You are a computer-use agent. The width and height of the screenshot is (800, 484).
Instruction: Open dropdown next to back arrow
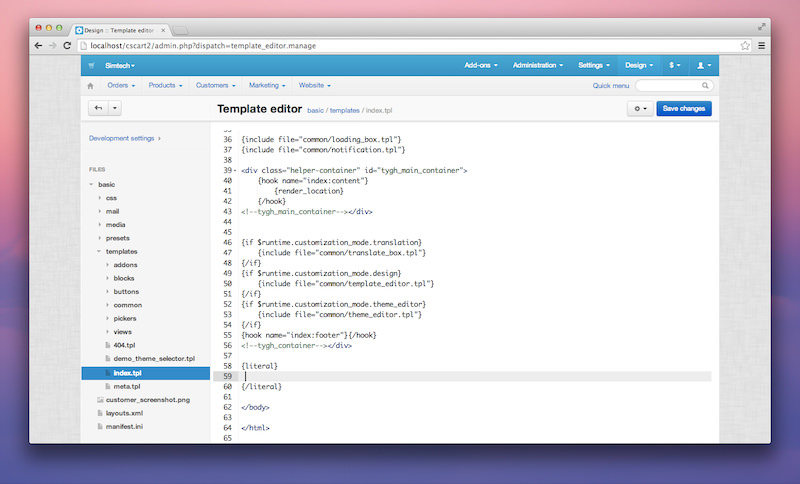[x=115, y=108]
